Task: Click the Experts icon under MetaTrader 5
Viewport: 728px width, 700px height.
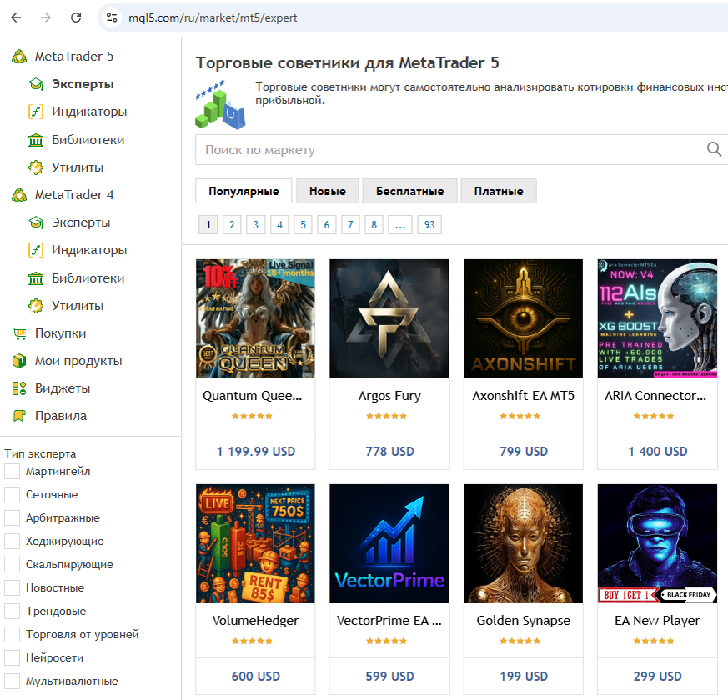Action: point(36,84)
